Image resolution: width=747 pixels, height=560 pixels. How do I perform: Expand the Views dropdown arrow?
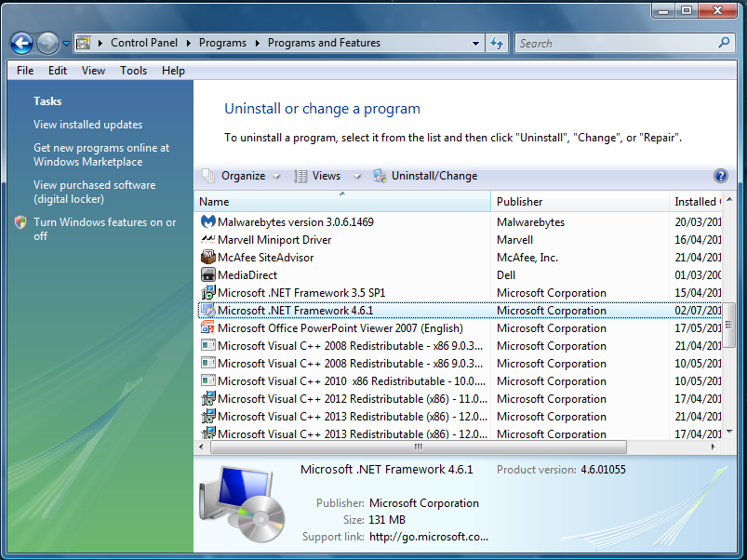coord(357,176)
